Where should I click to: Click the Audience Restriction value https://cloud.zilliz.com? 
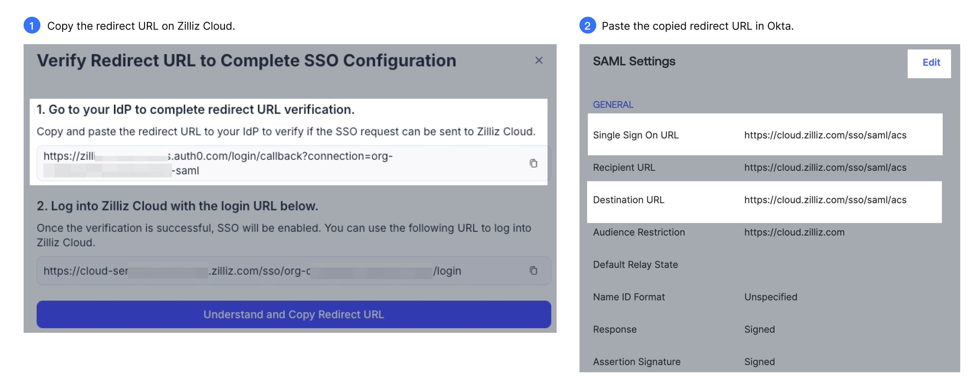point(794,232)
